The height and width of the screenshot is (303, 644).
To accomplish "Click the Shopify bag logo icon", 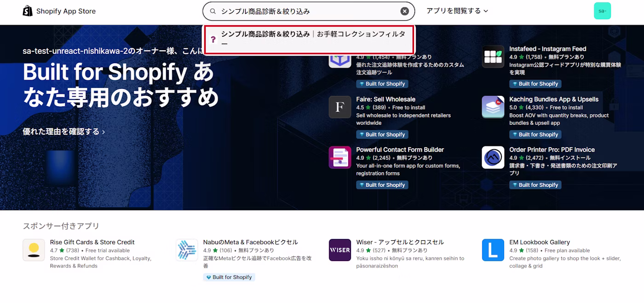I will coord(28,11).
